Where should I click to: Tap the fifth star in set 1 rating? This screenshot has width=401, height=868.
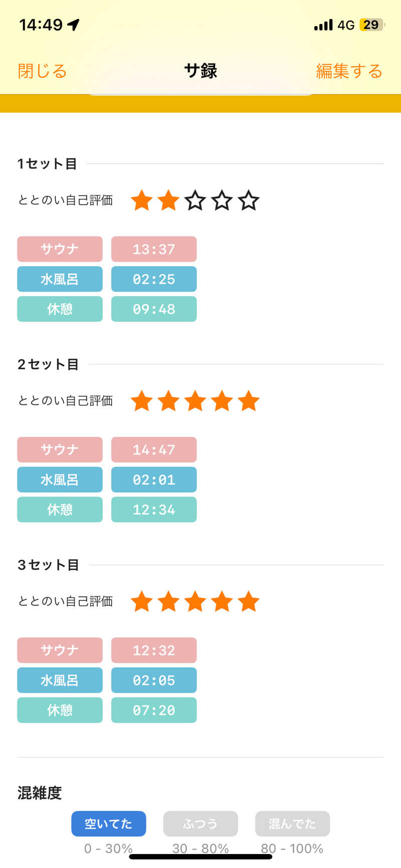click(249, 201)
